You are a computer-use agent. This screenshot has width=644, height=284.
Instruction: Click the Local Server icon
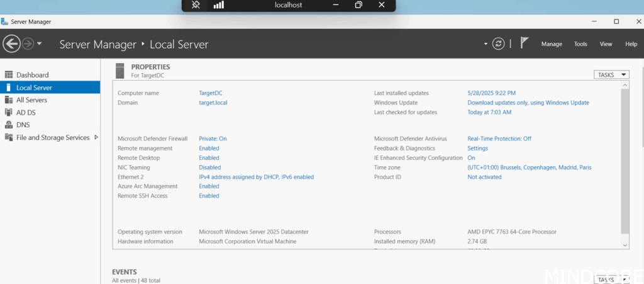(9, 88)
